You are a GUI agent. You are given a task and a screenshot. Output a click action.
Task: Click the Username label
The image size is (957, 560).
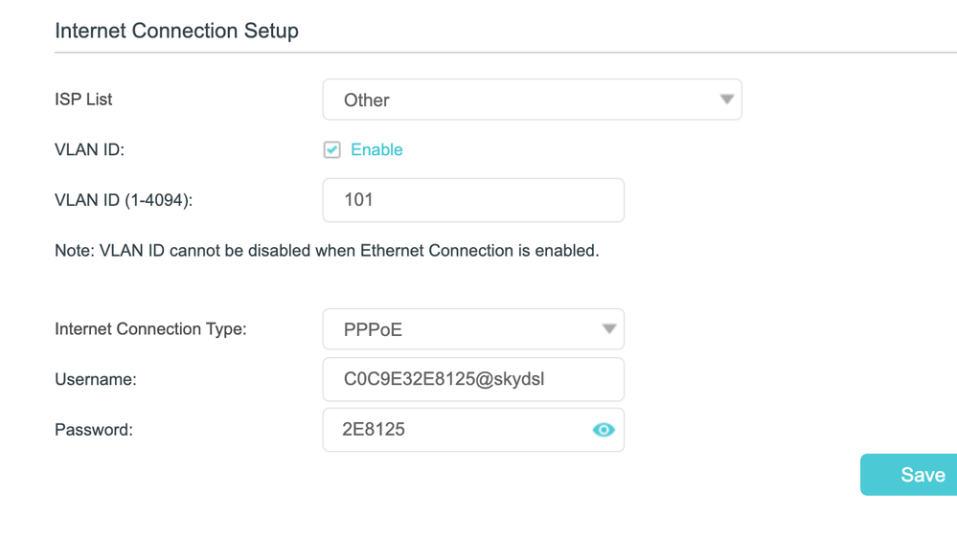pyautogui.click(x=96, y=379)
